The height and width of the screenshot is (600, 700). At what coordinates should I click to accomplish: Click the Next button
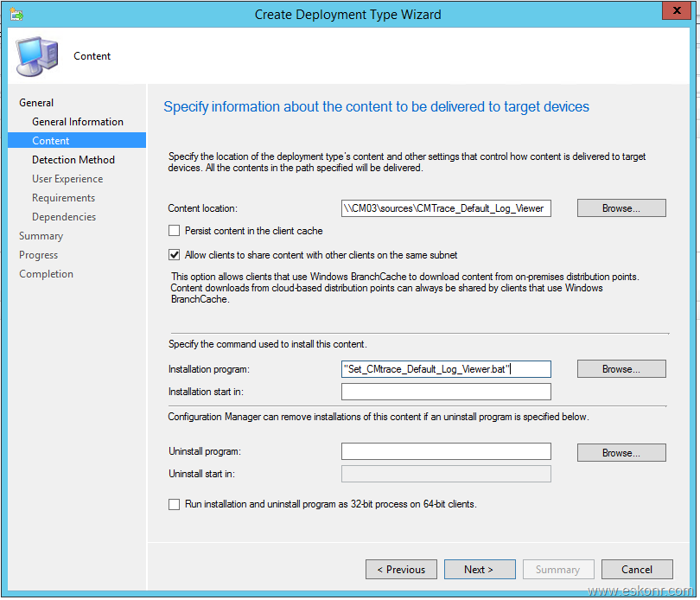pyautogui.click(x=480, y=570)
